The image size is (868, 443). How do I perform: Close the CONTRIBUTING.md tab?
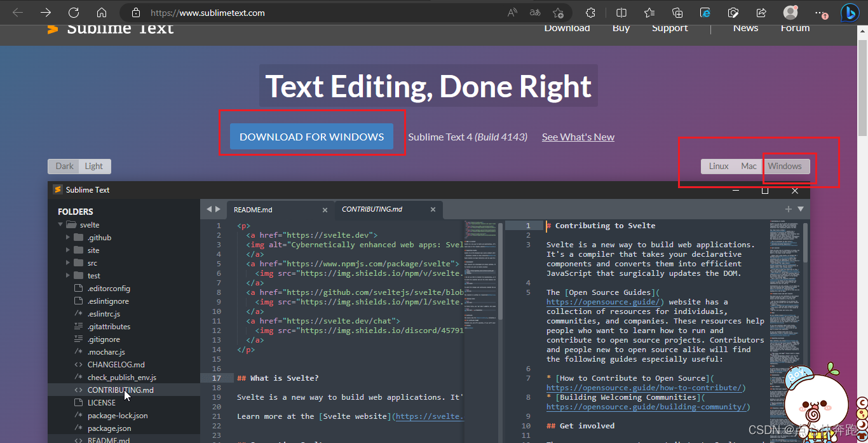pyautogui.click(x=433, y=210)
